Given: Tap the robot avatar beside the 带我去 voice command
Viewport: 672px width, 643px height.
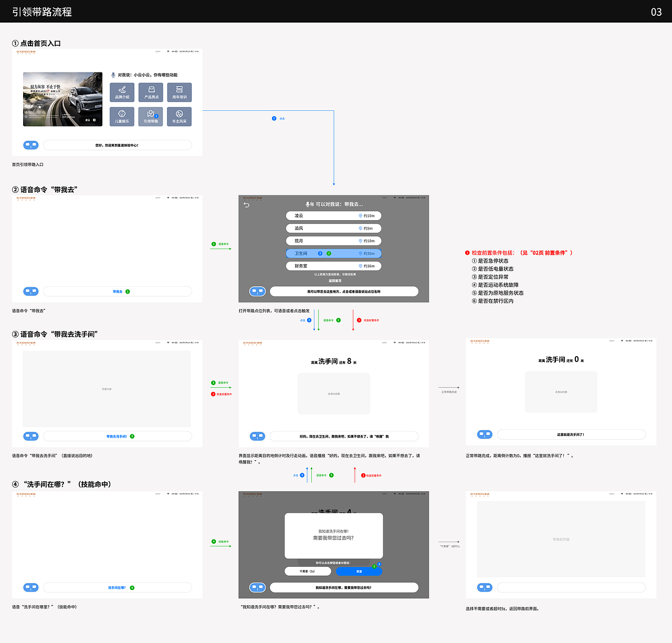Looking at the screenshot, I should click(31, 291).
